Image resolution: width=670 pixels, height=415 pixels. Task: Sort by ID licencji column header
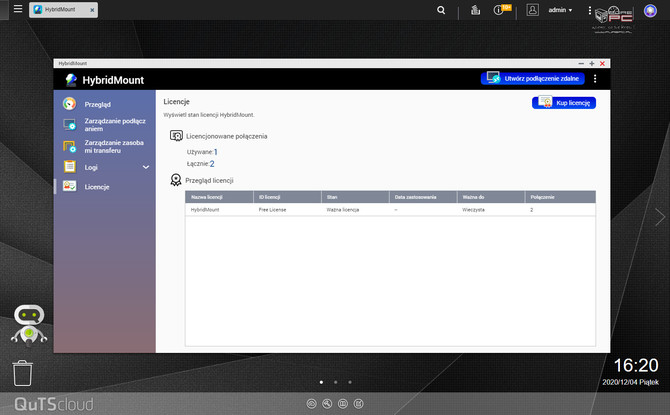[x=287, y=197]
